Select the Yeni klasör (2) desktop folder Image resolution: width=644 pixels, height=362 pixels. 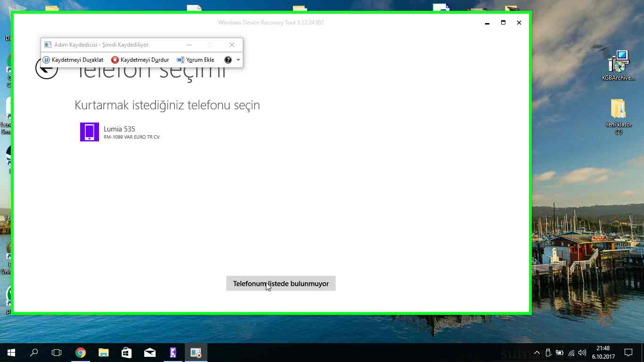(619, 116)
